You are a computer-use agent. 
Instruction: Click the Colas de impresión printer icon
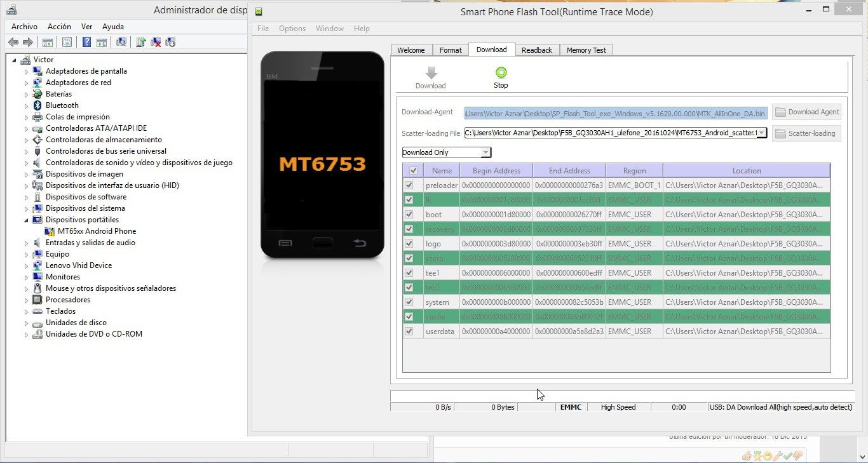click(x=37, y=117)
